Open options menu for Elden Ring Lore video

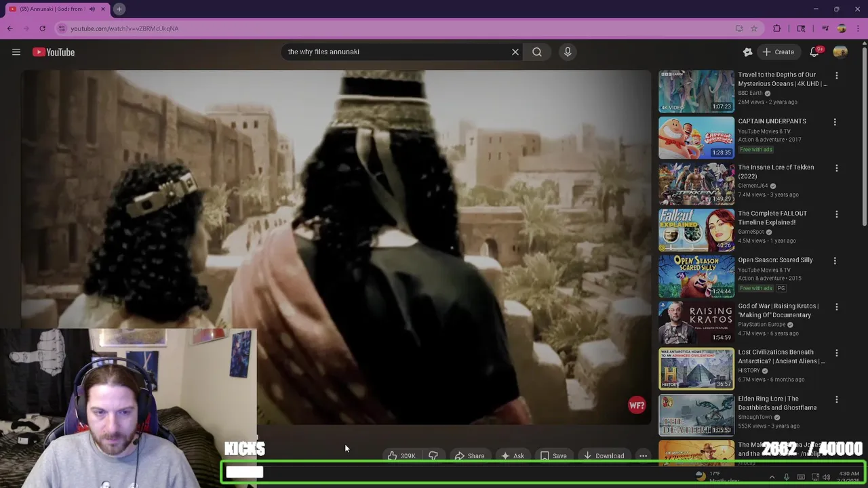click(836, 400)
